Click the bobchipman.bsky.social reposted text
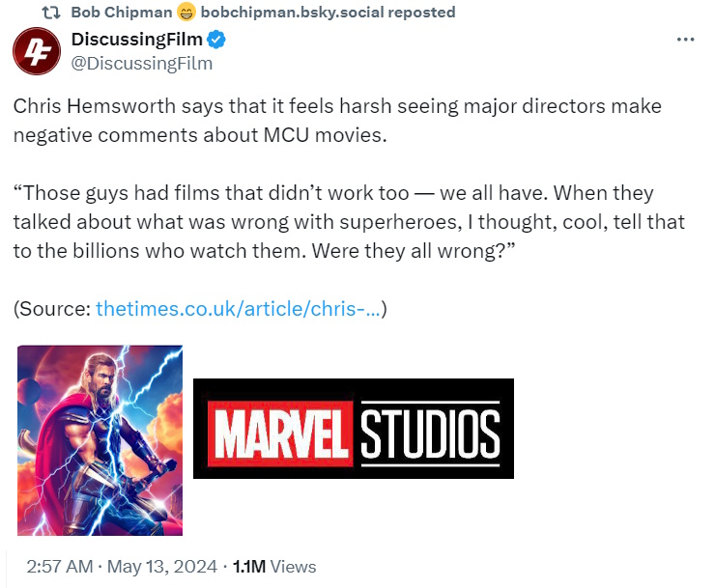The height and width of the screenshot is (588, 715). point(328,13)
